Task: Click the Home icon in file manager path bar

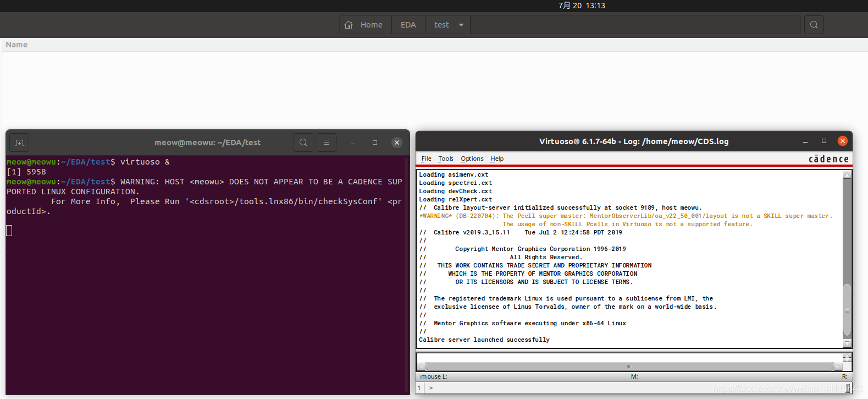Action: 349,25
